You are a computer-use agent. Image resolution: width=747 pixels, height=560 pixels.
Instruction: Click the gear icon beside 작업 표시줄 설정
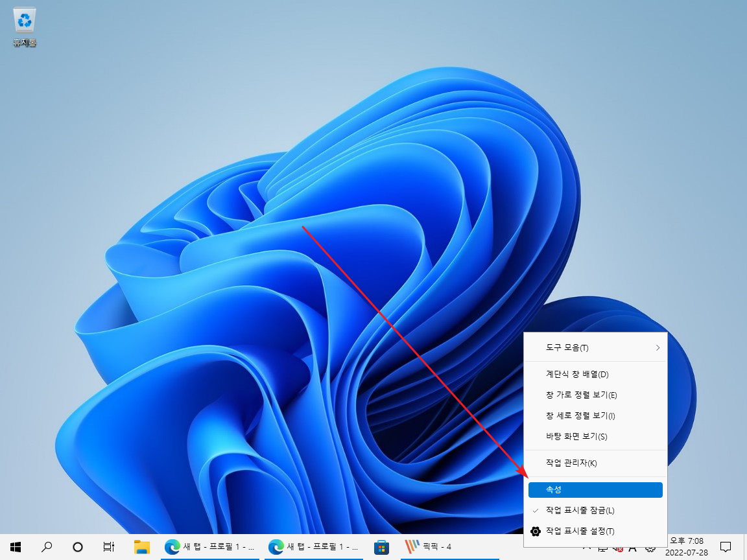[x=536, y=531]
